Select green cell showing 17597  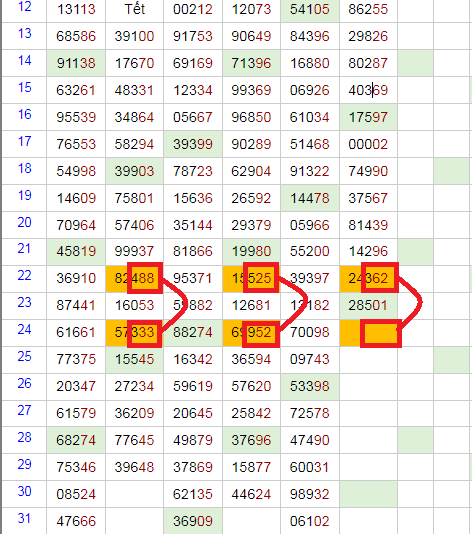point(368,117)
